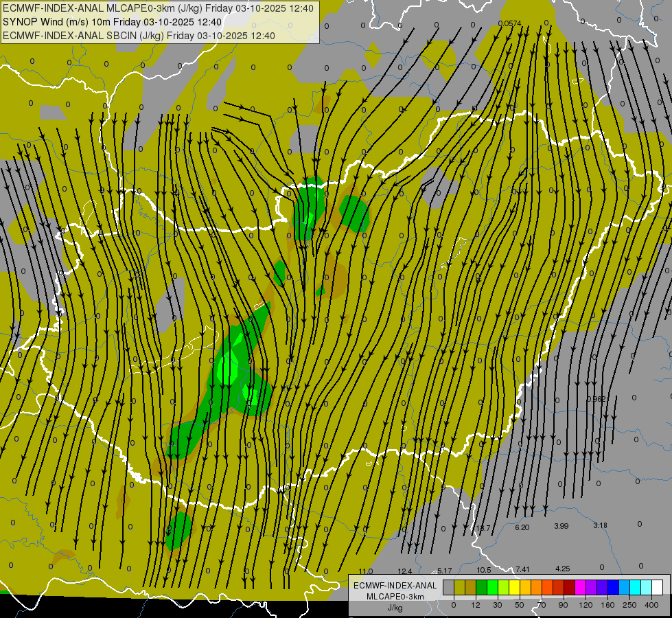Viewport: 672px width, 618px height.
Task: Click the MLCAPE0-3km title line
Action: pos(158,8)
